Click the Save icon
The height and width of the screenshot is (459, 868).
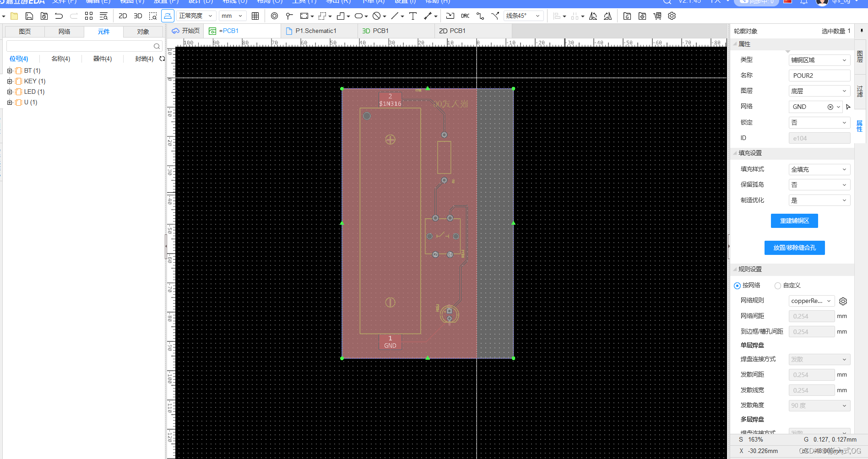tap(29, 16)
